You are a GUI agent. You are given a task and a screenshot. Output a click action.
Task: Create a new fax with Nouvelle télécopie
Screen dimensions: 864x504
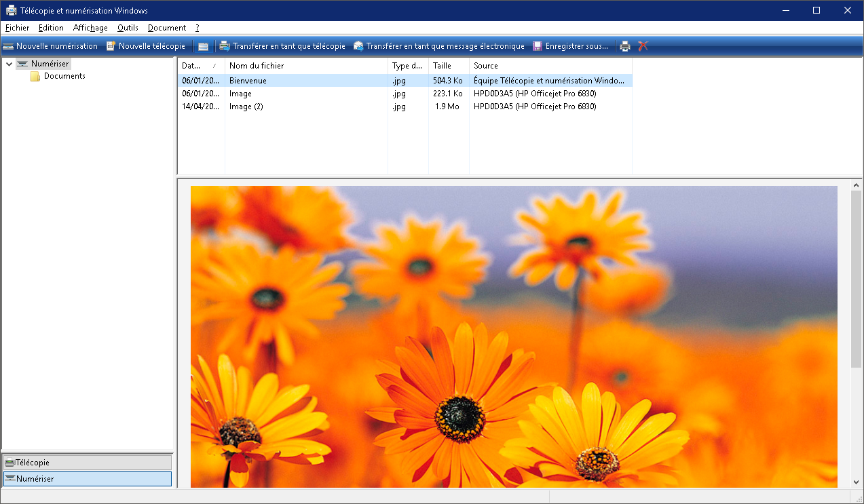146,46
